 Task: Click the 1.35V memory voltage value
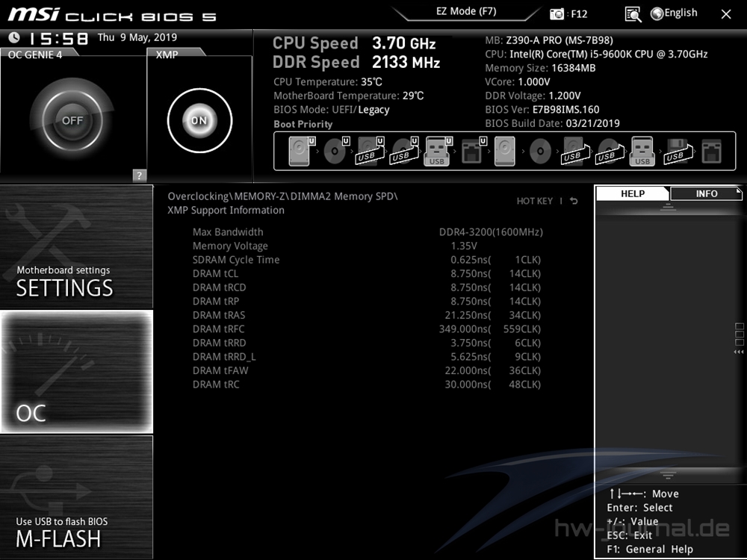click(x=464, y=246)
